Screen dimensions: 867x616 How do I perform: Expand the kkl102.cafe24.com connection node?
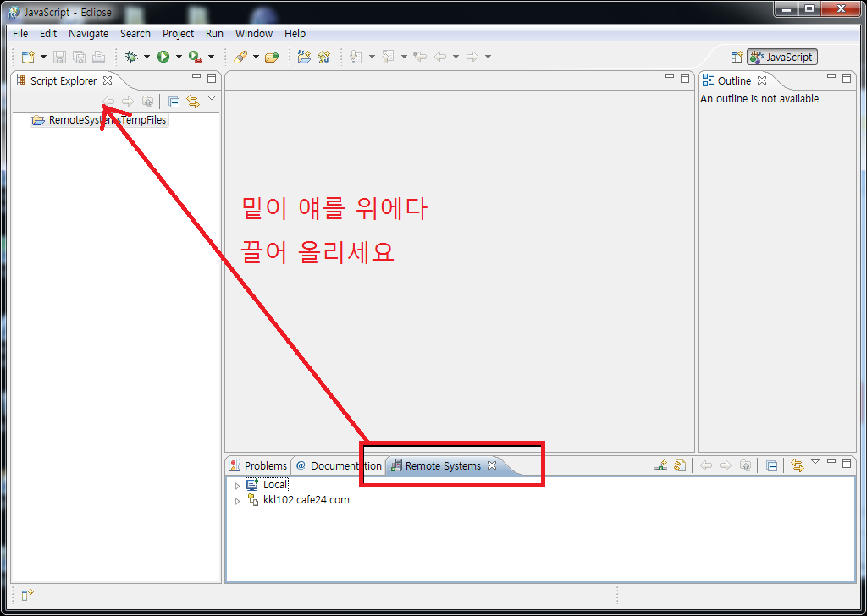point(237,501)
